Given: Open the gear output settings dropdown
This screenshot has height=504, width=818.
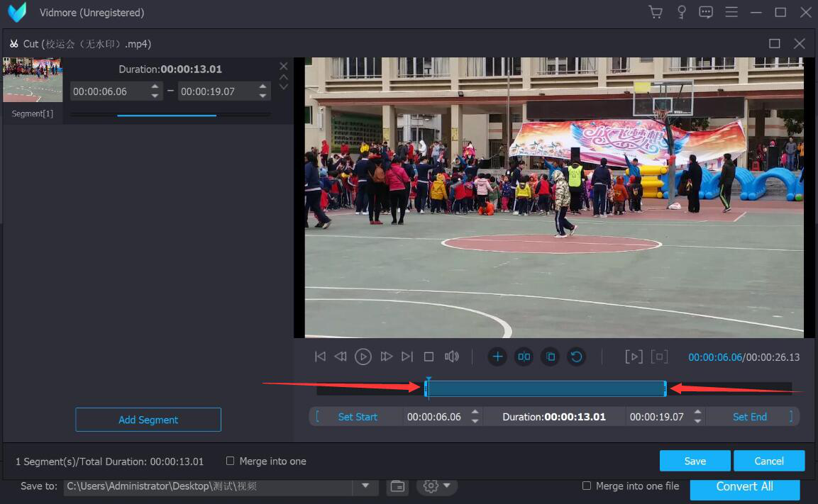Looking at the screenshot, I should [x=436, y=486].
